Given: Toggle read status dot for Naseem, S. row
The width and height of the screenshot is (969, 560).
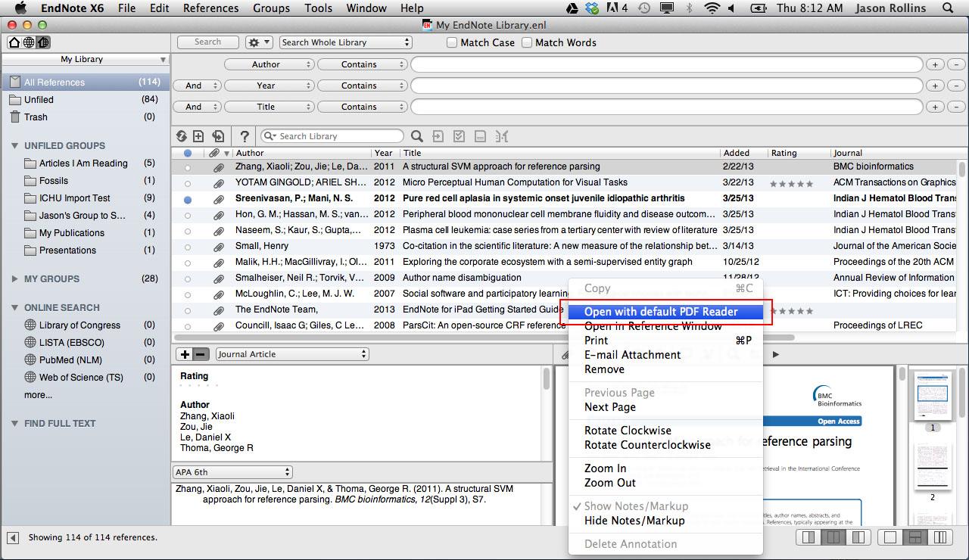Looking at the screenshot, I should click(x=188, y=231).
